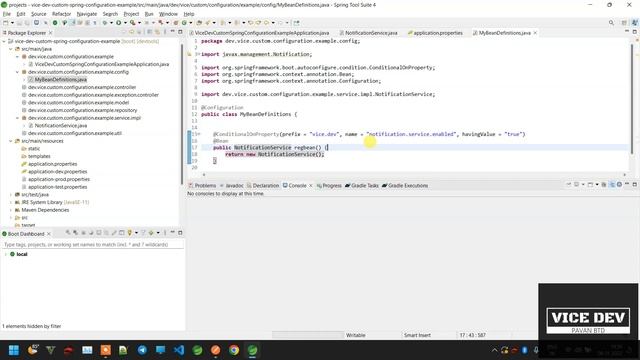
Task: Open the Window menu
Action: [168, 14]
